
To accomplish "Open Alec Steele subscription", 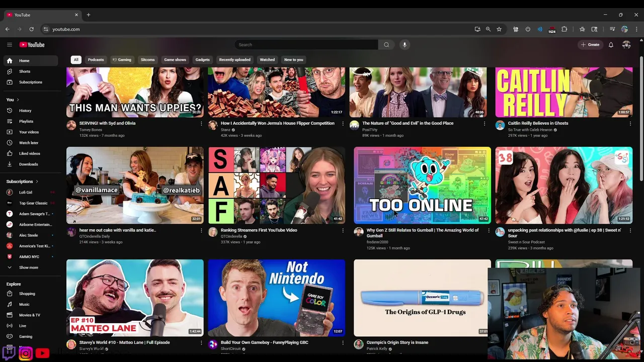I will tap(30, 235).
